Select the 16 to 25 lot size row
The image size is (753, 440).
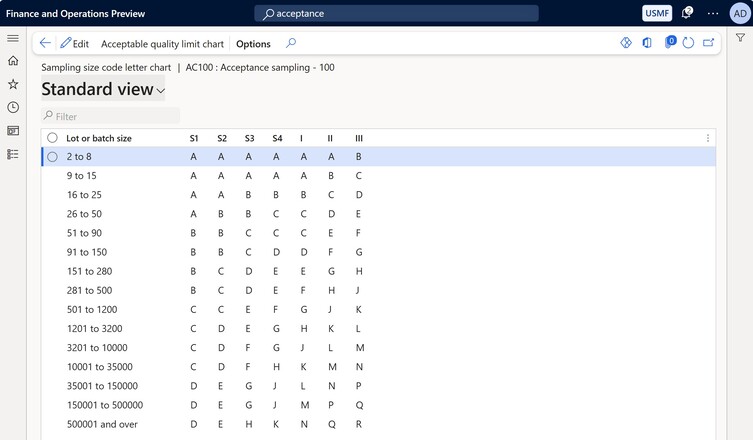(378, 195)
